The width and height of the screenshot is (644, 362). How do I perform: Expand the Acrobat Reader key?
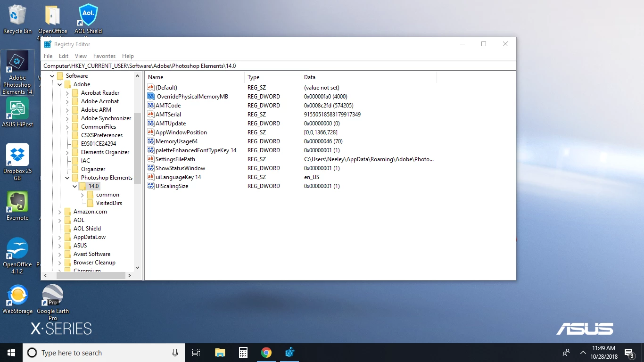(67, 93)
